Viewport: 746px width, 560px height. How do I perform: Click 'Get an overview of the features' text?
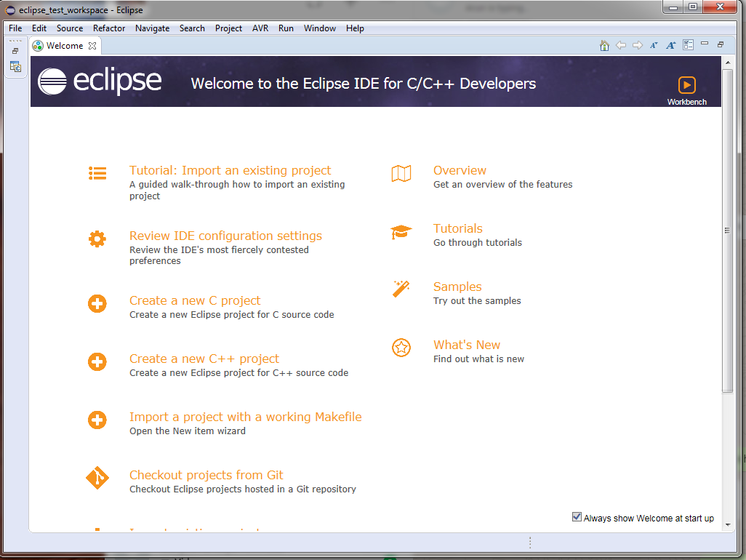point(503,185)
